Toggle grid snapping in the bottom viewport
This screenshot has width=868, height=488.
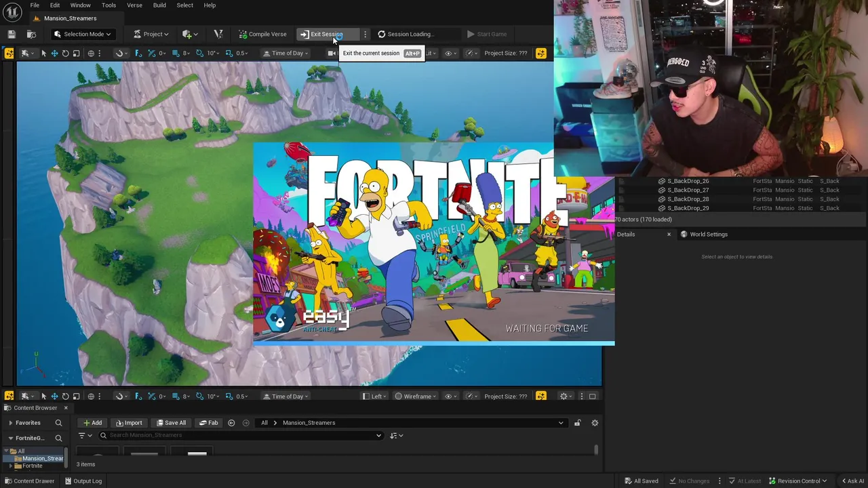pyautogui.click(x=176, y=396)
